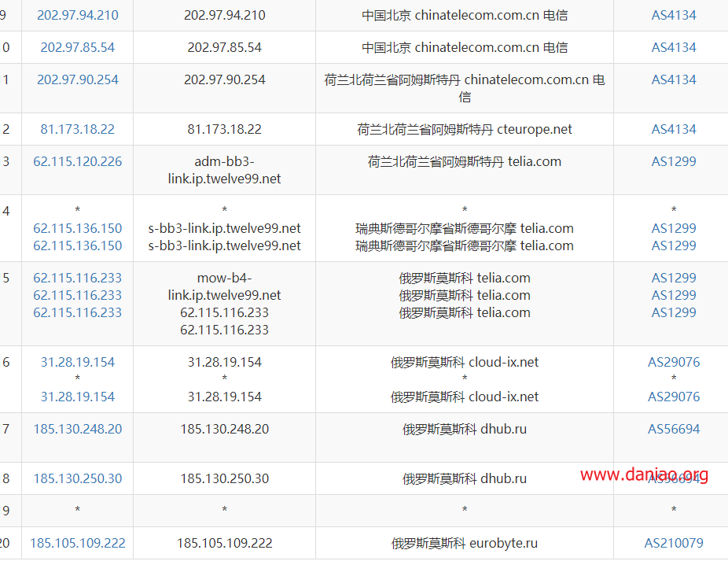Open the blue 185.130.250.30 IP link
Screen dimensions: 728x561
(x=78, y=478)
